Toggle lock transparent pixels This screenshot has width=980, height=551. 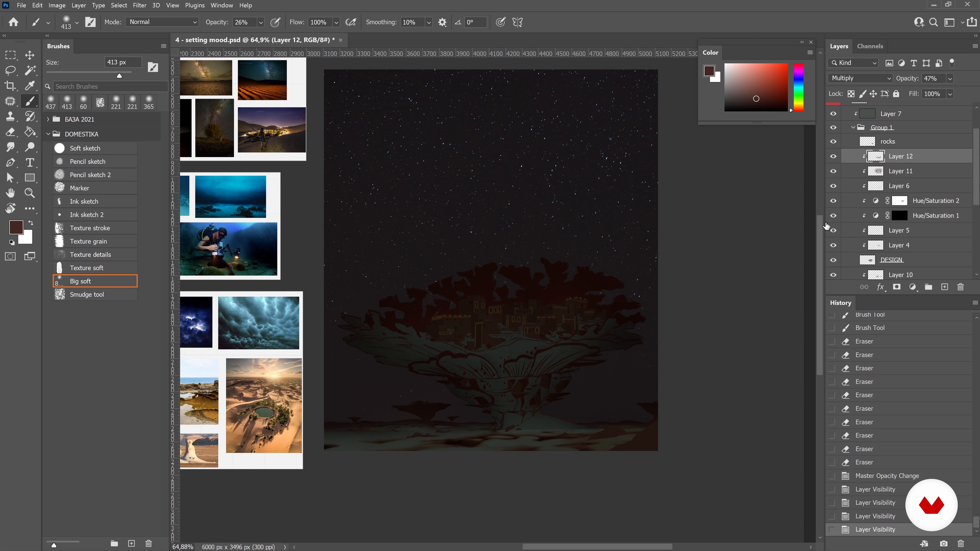click(x=851, y=94)
